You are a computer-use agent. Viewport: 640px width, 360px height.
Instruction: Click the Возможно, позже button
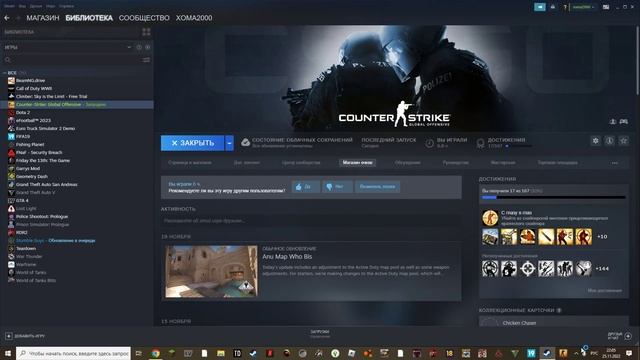378,187
